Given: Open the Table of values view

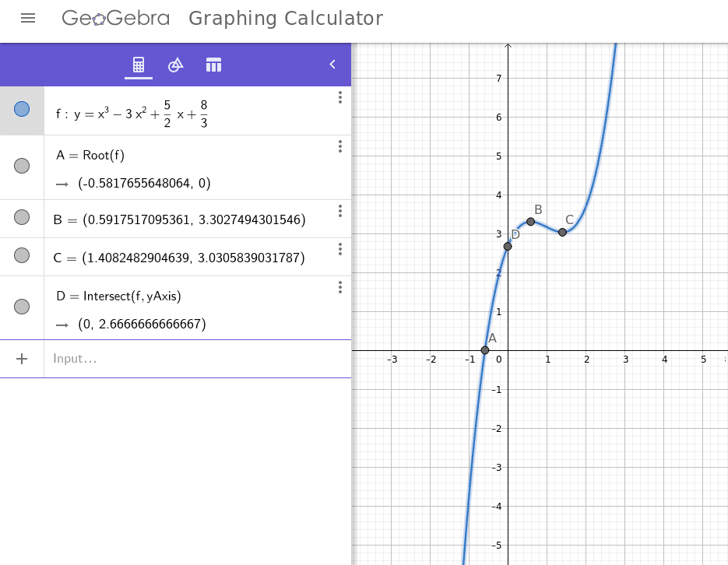Looking at the screenshot, I should 213,65.
